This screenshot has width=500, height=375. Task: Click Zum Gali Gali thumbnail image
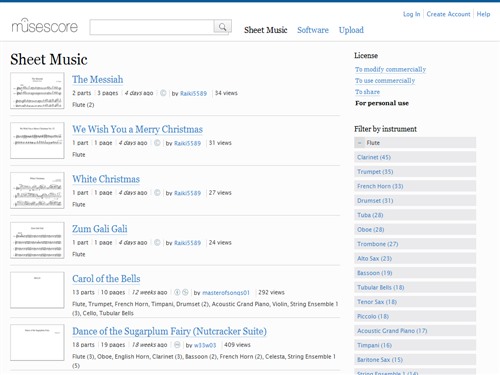coord(37,240)
